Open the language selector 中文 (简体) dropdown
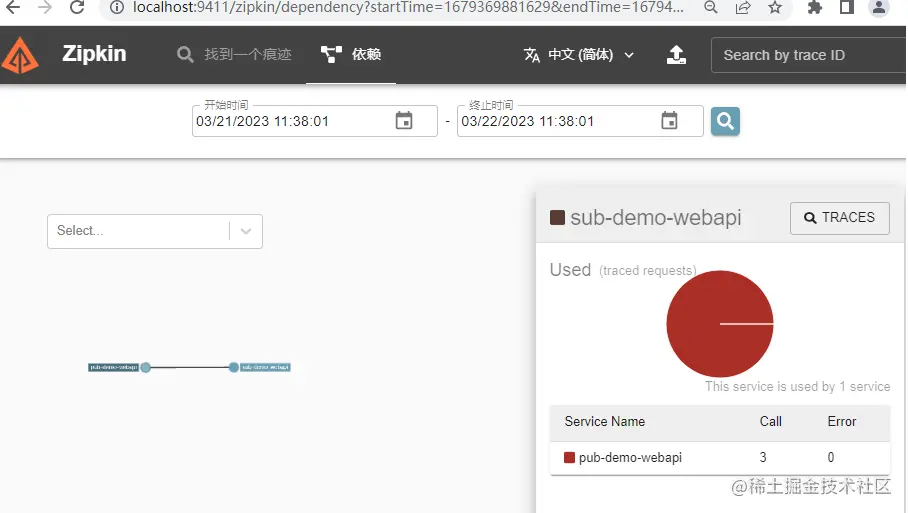This screenshot has height=513, width=908. coord(579,55)
